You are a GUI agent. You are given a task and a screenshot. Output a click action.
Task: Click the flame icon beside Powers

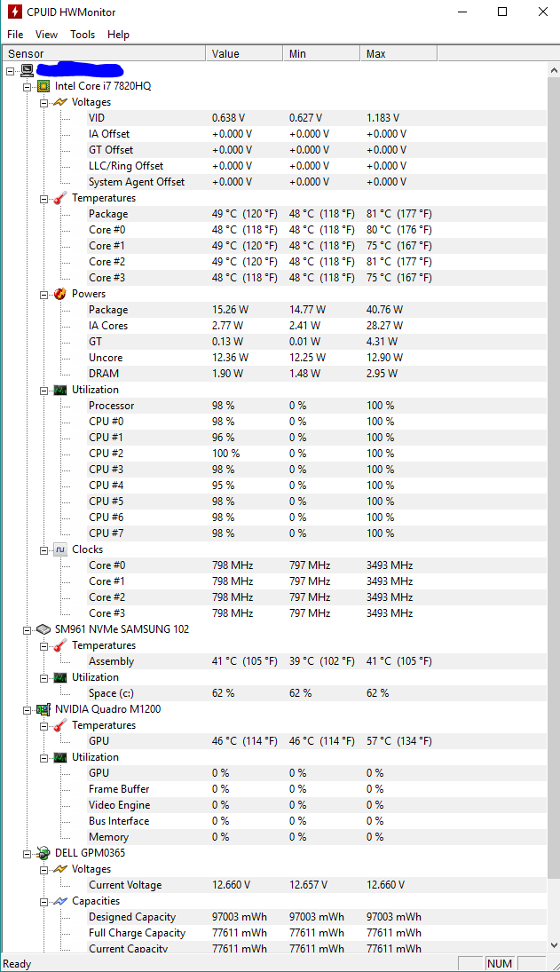pos(60,294)
